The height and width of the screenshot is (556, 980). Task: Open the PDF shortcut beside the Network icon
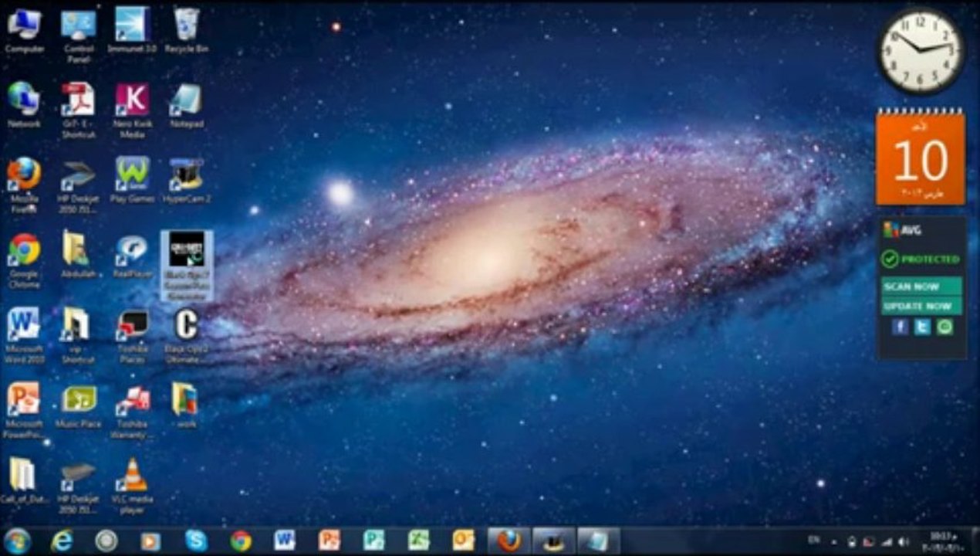click(79, 110)
